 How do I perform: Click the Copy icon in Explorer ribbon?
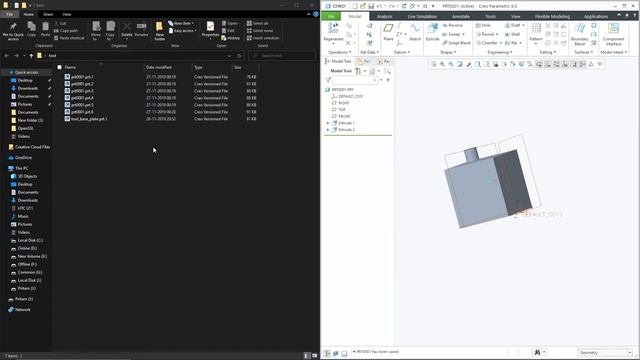coord(31,29)
